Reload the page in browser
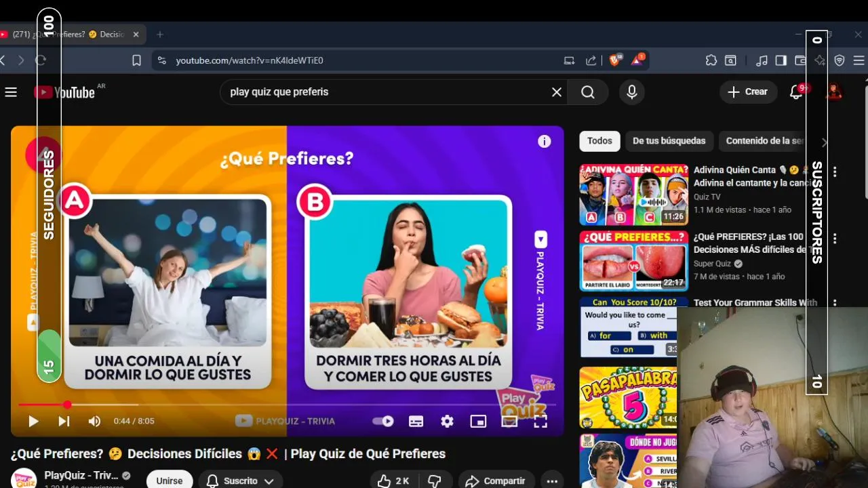 [x=41, y=60]
